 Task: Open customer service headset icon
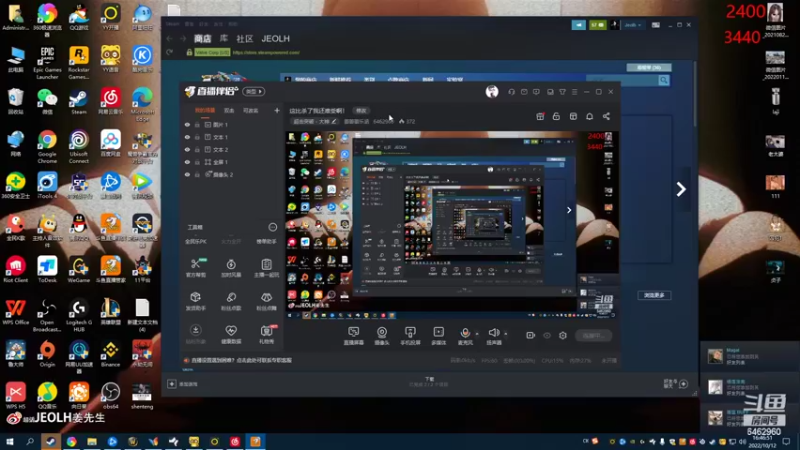[512, 92]
